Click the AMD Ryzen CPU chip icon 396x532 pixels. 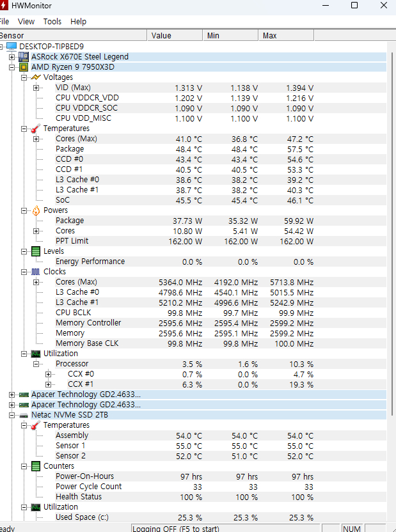click(x=24, y=67)
